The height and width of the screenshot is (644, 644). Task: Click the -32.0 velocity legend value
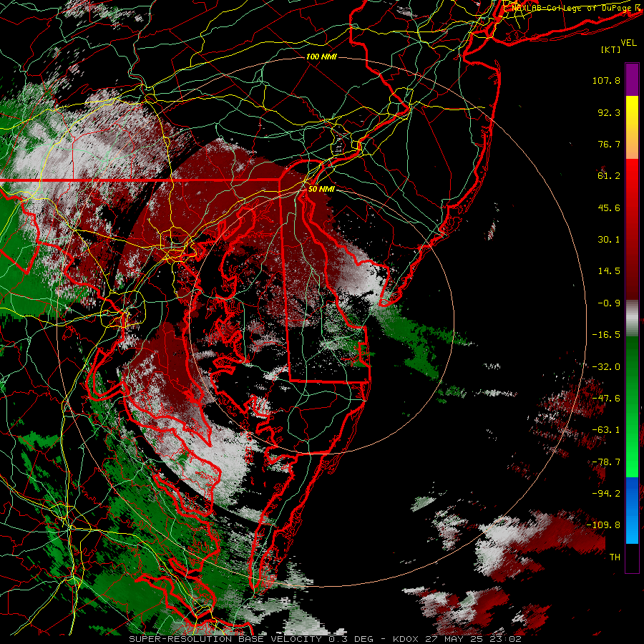[x=606, y=367]
